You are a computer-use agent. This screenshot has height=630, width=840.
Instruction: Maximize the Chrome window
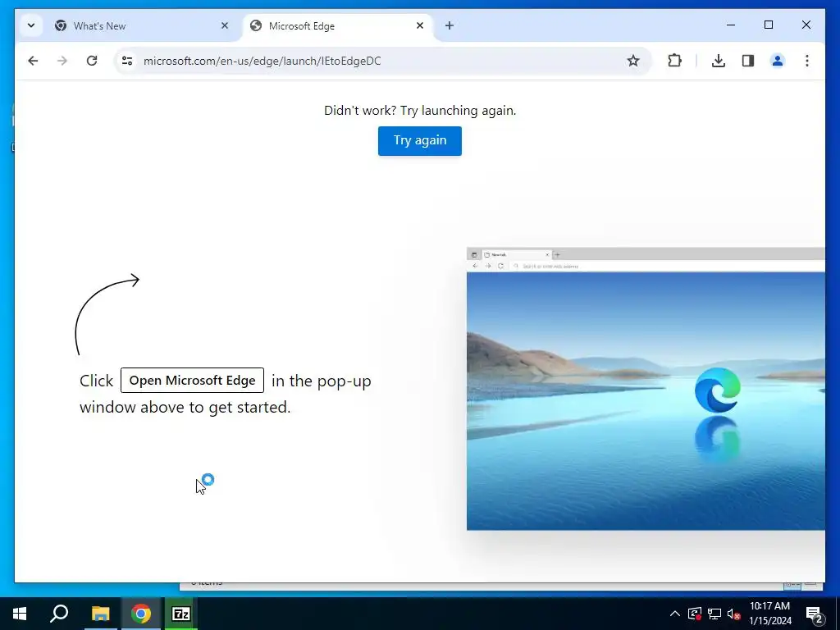768,25
